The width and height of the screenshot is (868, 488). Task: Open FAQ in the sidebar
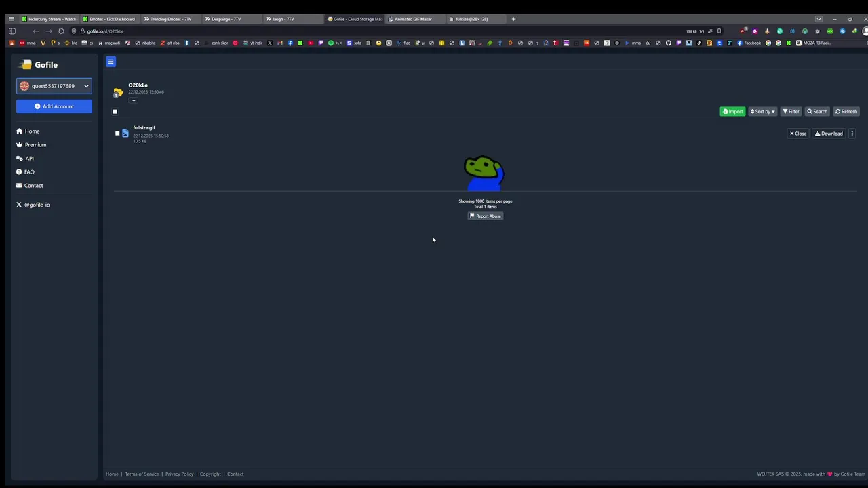25,171
